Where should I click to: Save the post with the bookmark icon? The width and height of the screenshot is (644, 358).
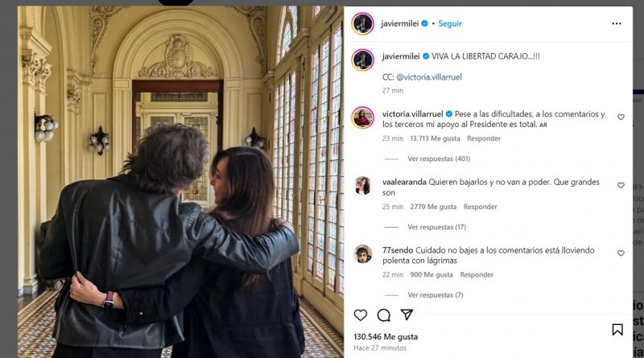(x=617, y=329)
